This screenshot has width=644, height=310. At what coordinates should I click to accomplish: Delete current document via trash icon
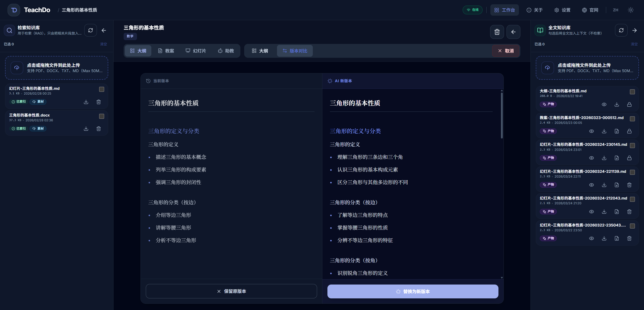497,32
